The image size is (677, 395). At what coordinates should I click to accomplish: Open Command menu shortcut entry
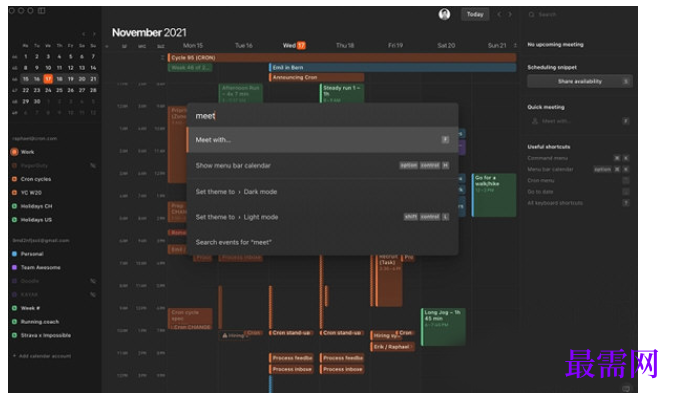tap(578, 158)
